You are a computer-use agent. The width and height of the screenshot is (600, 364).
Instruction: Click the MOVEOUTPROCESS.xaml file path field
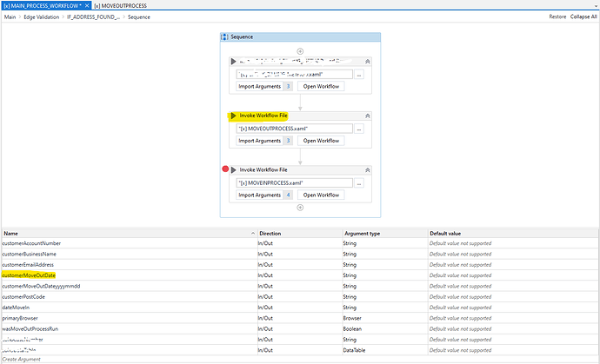tap(294, 129)
